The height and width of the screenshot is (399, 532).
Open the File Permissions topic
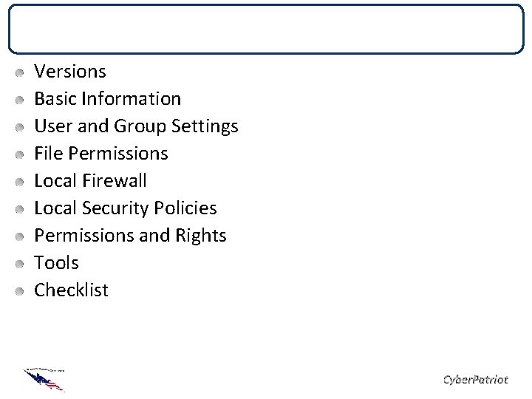point(101,154)
